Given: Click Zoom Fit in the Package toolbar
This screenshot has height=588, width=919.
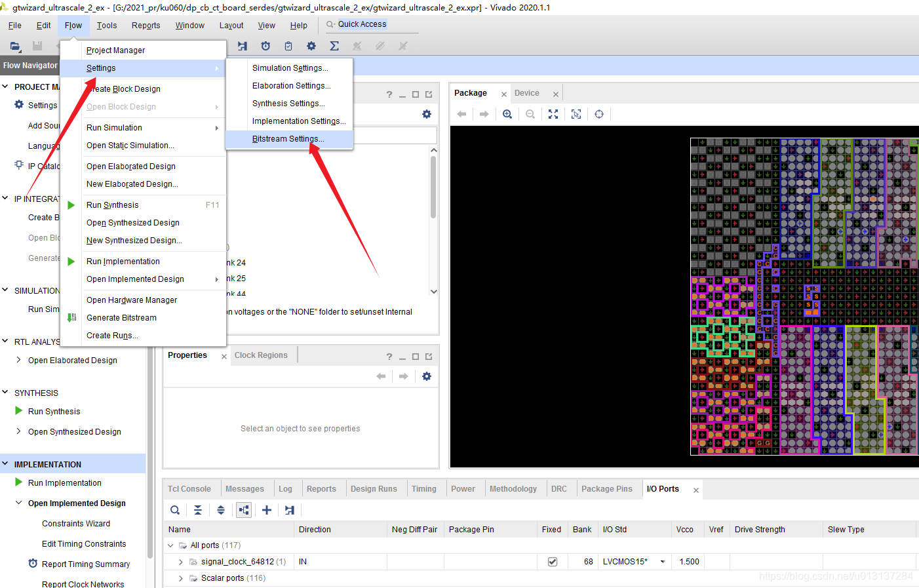Looking at the screenshot, I should (x=553, y=114).
